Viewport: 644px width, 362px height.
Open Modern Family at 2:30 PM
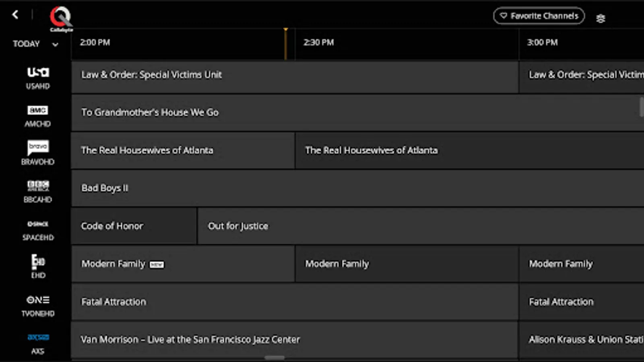point(407,264)
